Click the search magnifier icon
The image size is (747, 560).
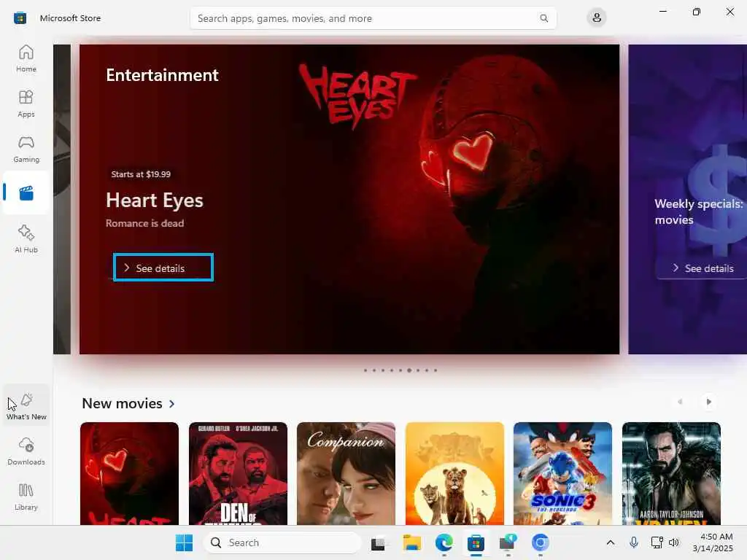tap(543, 18)
